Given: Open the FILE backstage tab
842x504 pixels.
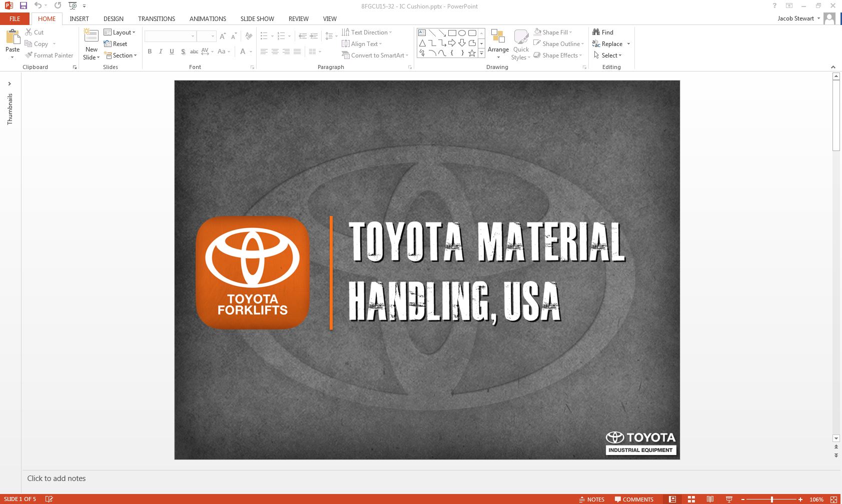Looking at the screenshot, I should pyautogui.click(x=15, y=19).
